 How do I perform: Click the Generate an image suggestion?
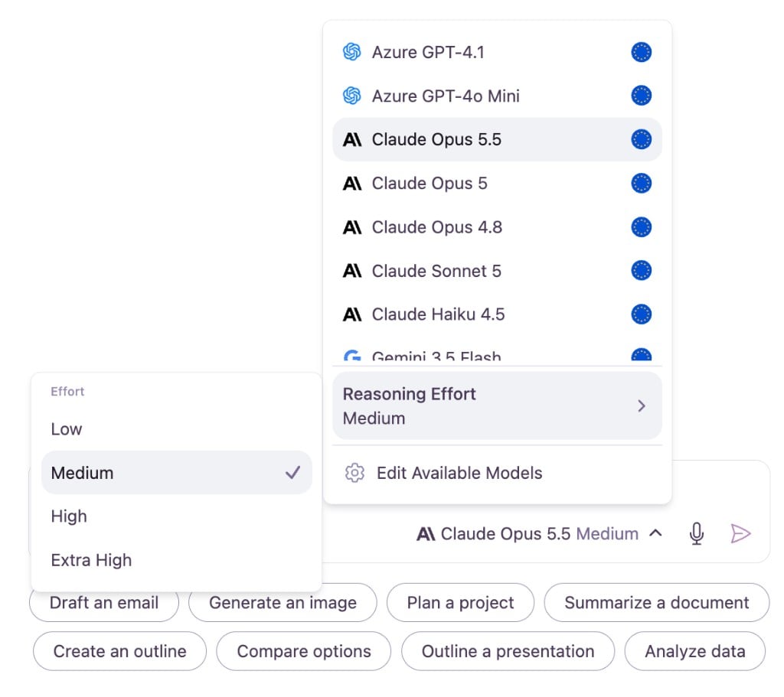pos(283,603)
